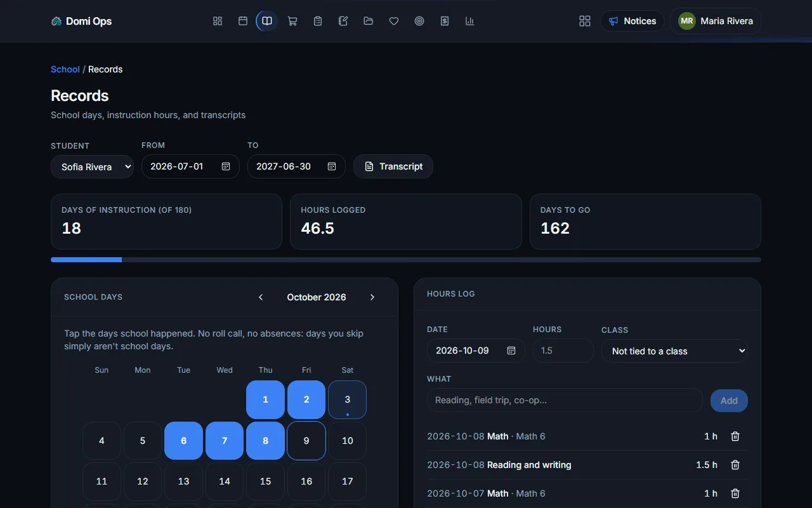812x508 pixels.
Task: Click the Hours input field
Action: pos(563,351)
